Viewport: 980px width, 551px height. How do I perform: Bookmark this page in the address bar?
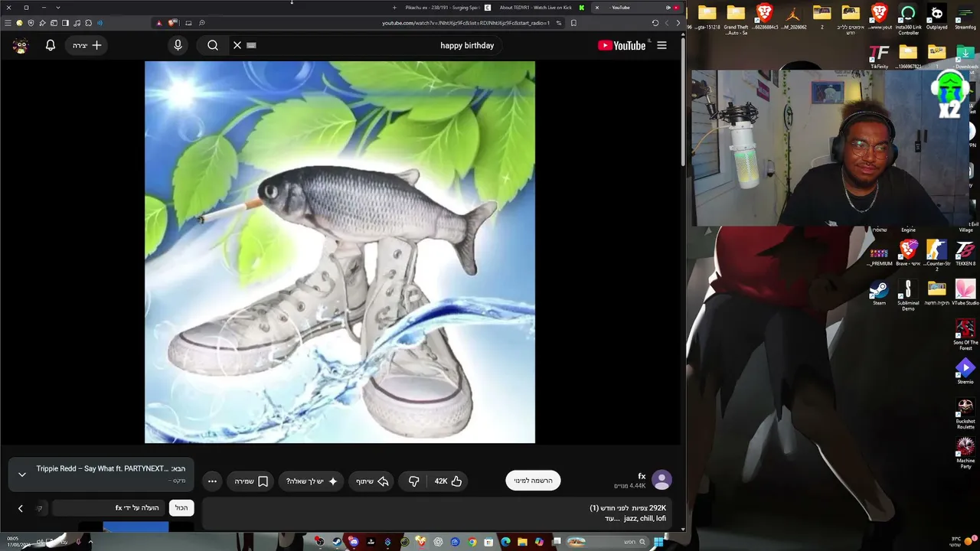[x=573, y=23]
